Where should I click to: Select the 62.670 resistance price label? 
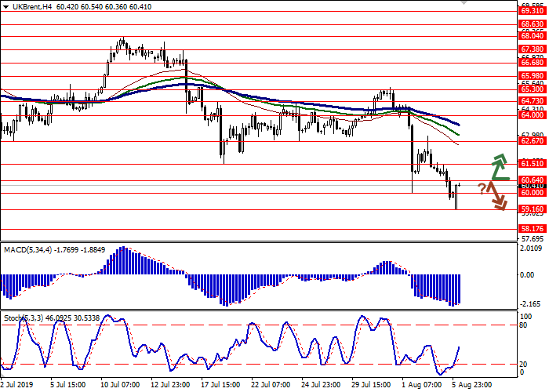[532, 142]
